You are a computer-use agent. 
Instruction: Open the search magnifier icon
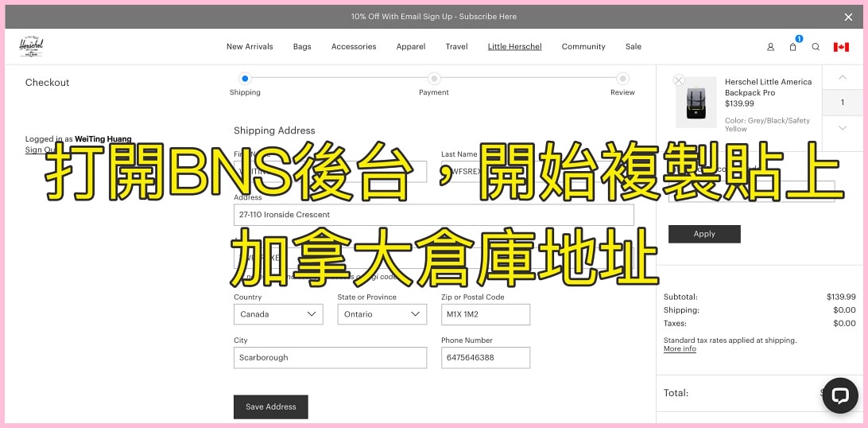pos(816,47)
